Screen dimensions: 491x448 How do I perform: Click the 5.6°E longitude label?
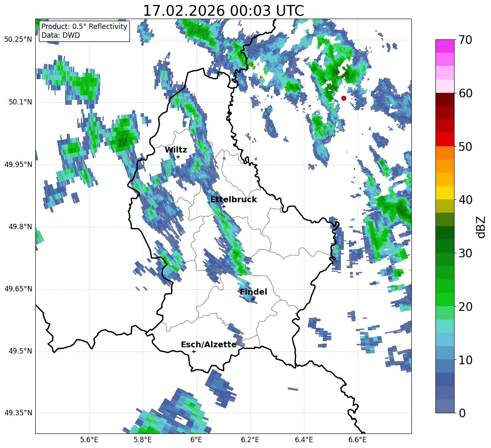pyautogui.click(x=89, y=440)
